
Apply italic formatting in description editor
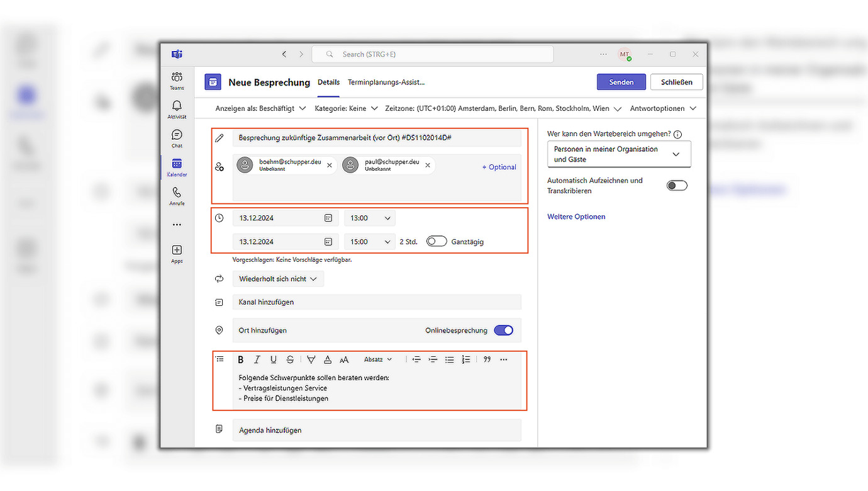(257, 359)
